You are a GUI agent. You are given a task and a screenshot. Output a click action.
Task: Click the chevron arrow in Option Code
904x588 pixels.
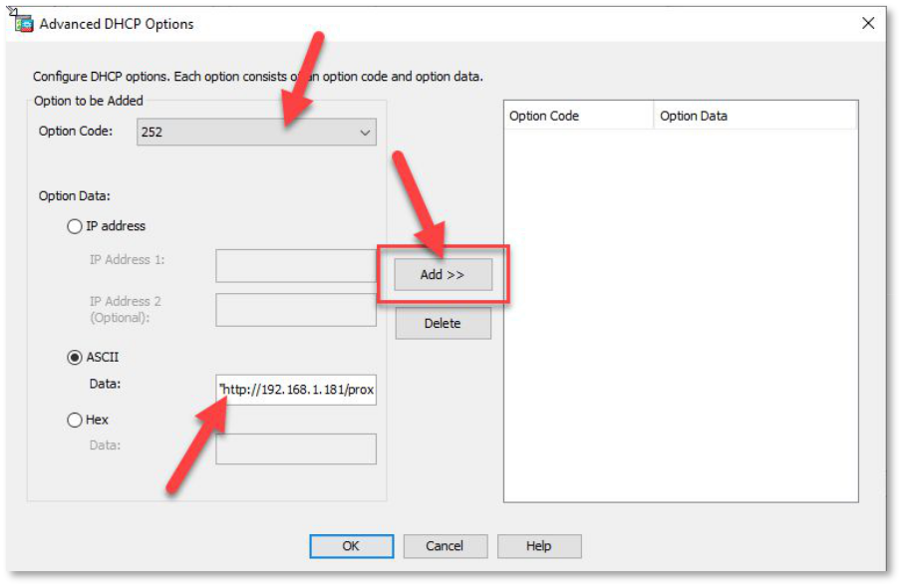tap(364, 132)
